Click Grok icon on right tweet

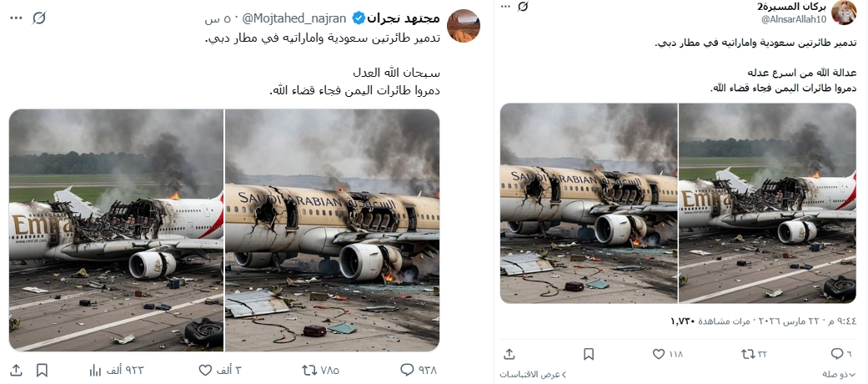[x=523, y=6]
